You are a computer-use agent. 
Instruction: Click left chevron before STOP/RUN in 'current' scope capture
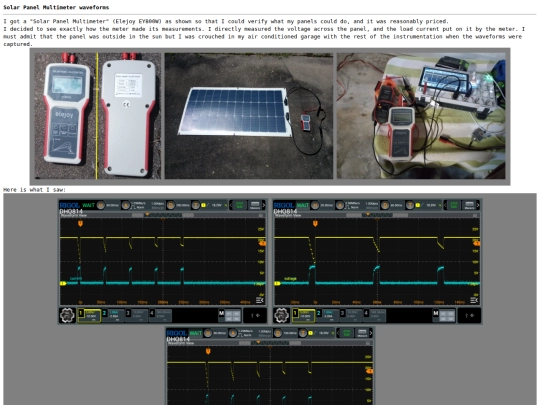point(231,205)
